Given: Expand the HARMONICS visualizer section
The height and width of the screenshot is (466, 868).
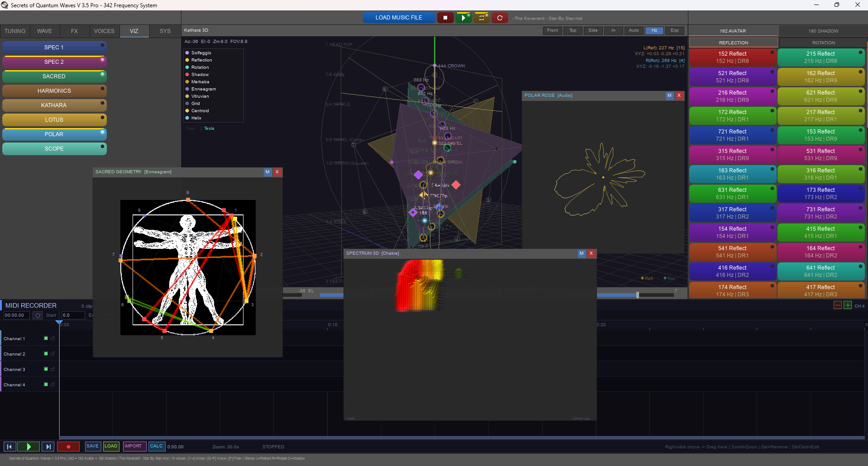Looking at the screenshot, I should pyautogui.click(x=54, y=91).
